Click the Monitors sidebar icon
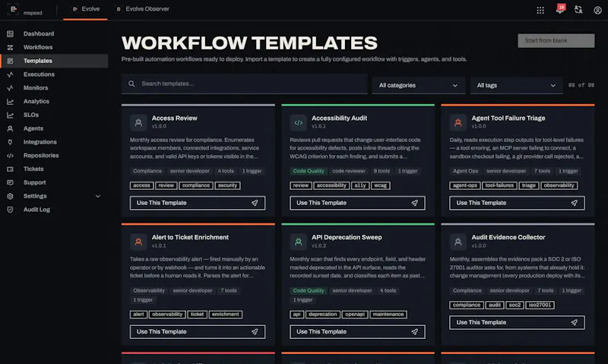The height and width of the screenshot is (364, 608). 10,88
